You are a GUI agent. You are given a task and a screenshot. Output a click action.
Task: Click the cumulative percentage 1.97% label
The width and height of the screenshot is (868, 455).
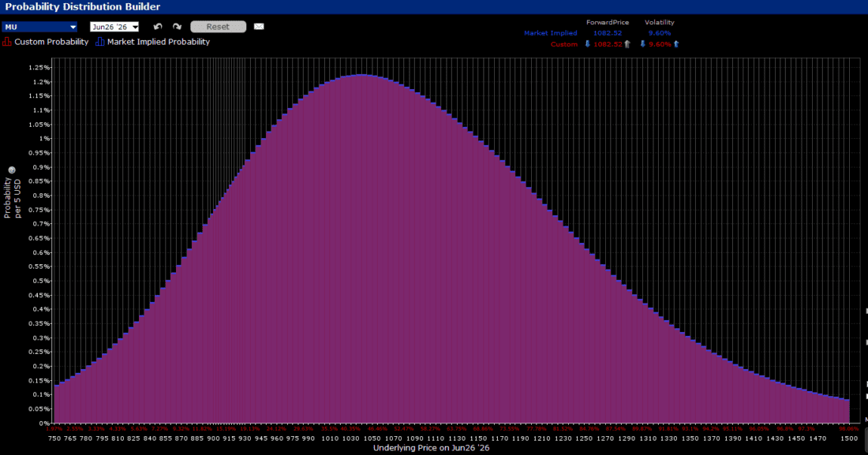click(x=54, y=429)
